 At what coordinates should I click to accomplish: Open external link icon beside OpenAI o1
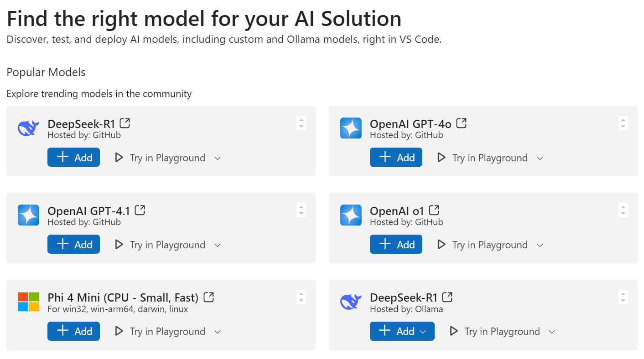tap(434, 210)
